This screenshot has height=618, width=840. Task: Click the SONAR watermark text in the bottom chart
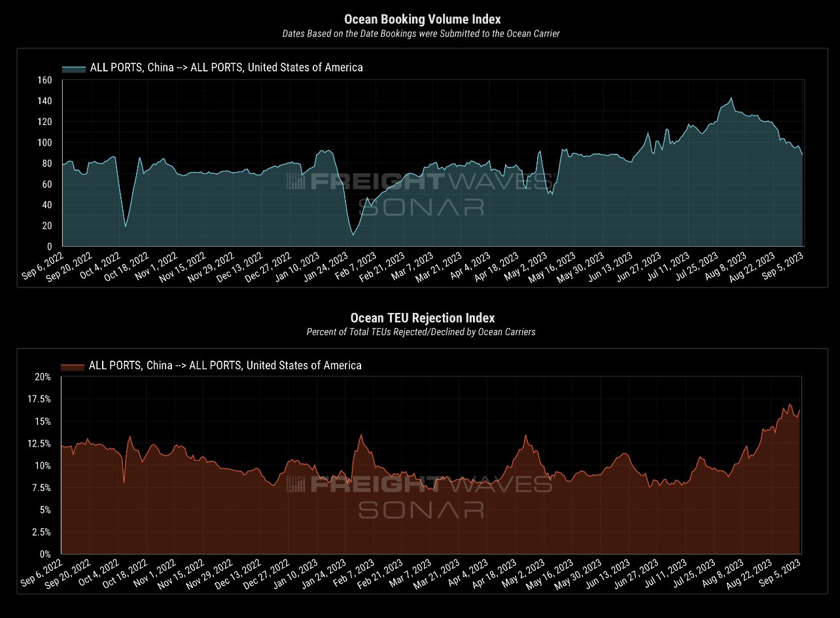tap(422, 509)
